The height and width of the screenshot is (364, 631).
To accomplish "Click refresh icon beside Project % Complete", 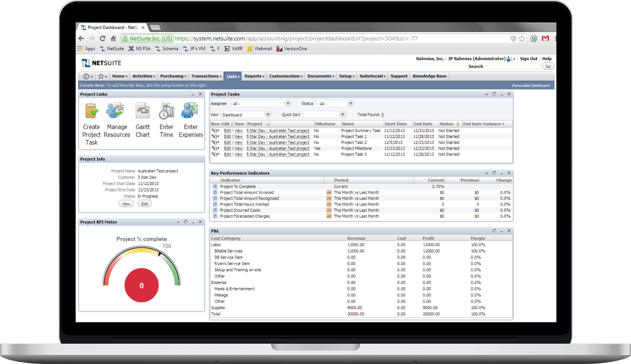I will click(215, 186).
